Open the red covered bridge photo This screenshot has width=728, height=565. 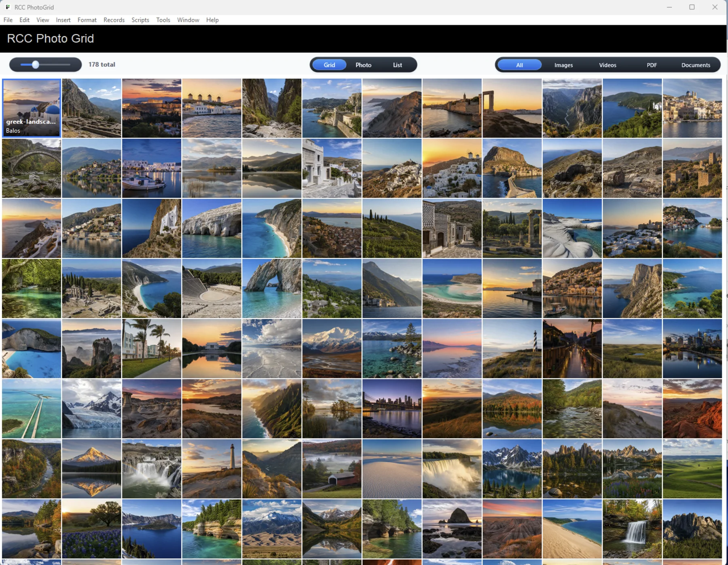click(x=332, y=469)
